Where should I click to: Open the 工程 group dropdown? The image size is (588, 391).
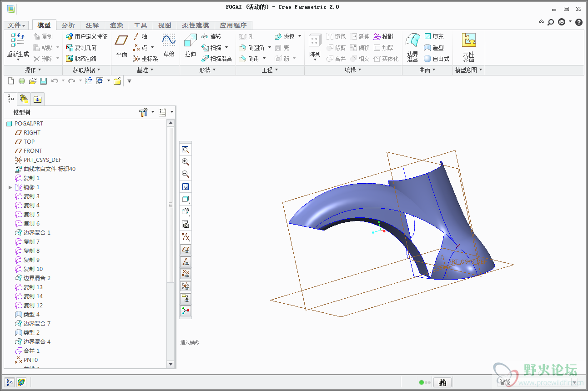(x=270, y=70)
